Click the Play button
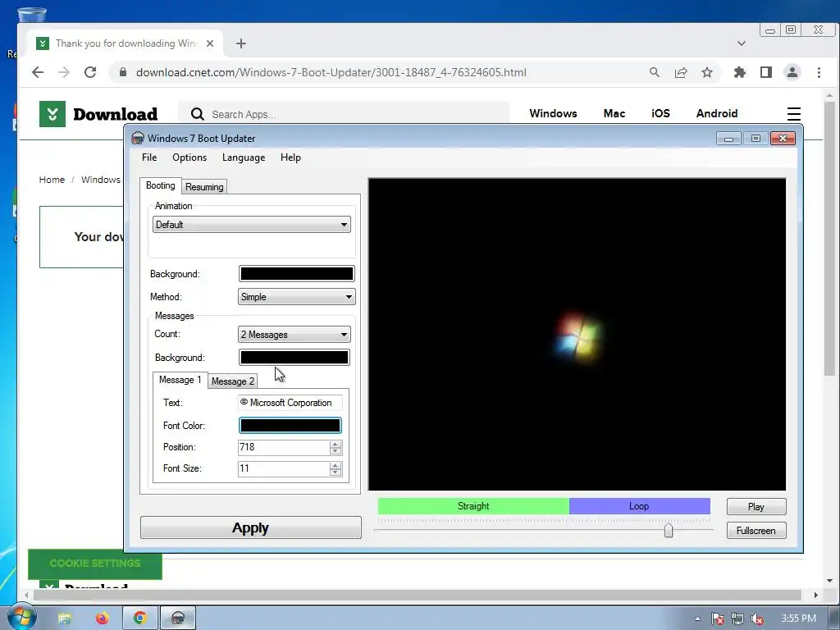 coord(756,507)
